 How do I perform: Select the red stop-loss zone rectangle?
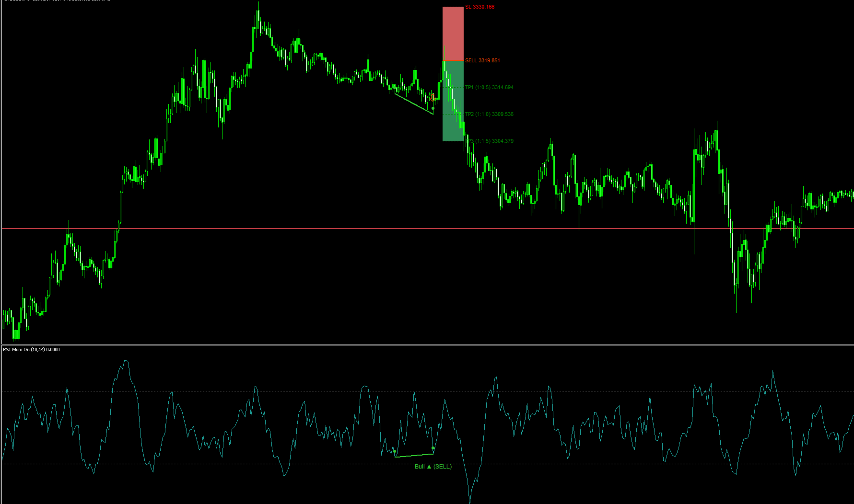click(453, 34)
